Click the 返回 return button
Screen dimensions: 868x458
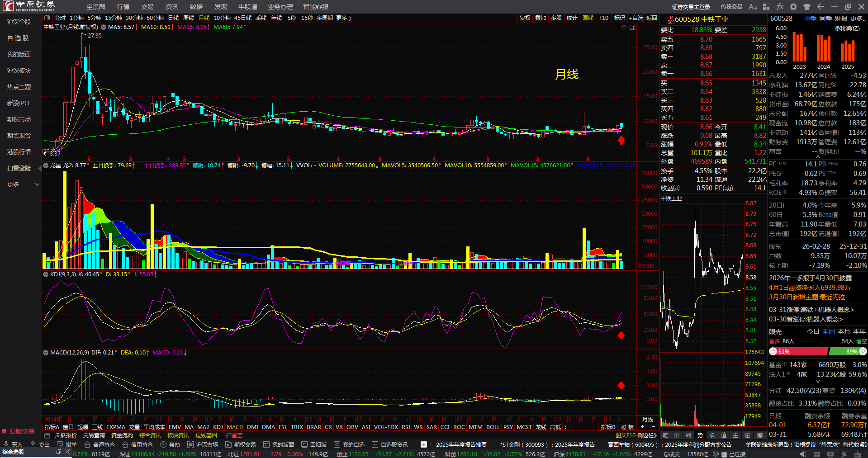[x=652, y=18]
